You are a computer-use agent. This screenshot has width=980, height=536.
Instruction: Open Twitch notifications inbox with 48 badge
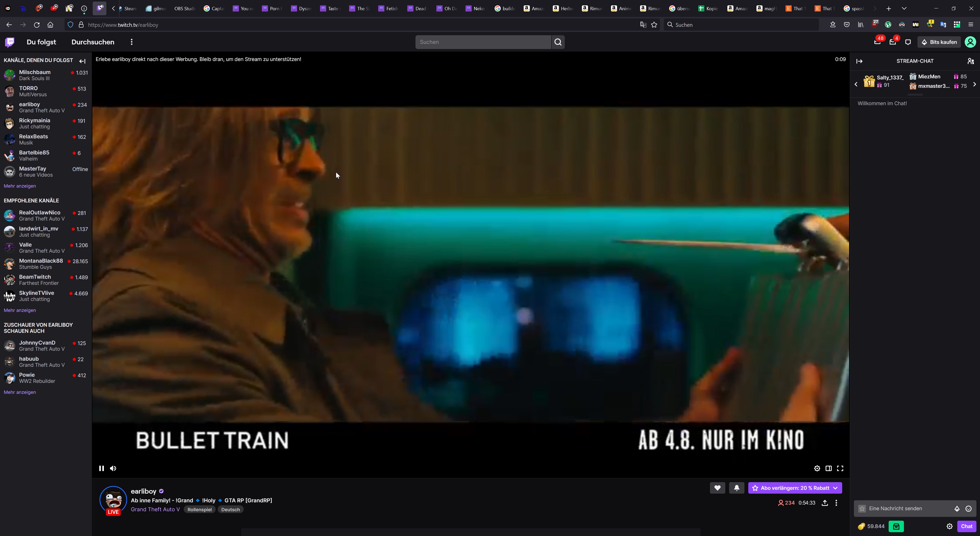(x=877, y=42)
